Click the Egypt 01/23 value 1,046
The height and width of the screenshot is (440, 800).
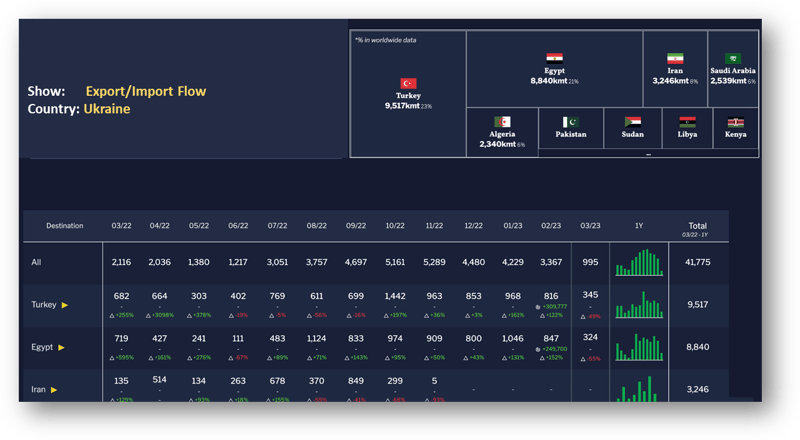[513, 338]
